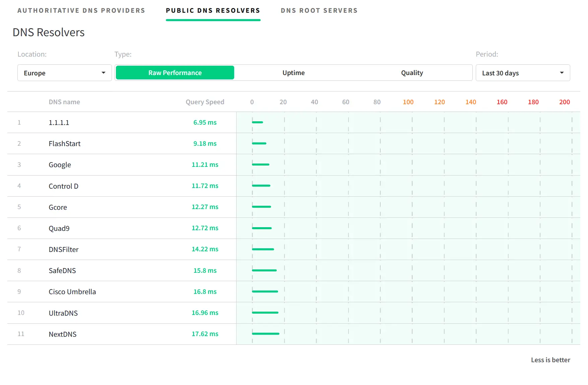Click the Google speed bar

tap(261, 165)
